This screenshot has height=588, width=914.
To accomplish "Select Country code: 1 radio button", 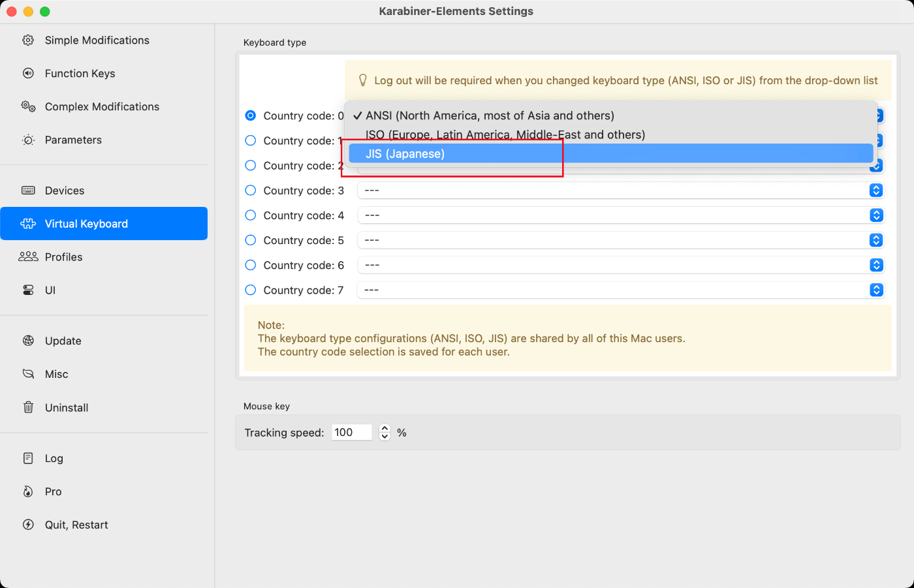I will coord(250,140).
